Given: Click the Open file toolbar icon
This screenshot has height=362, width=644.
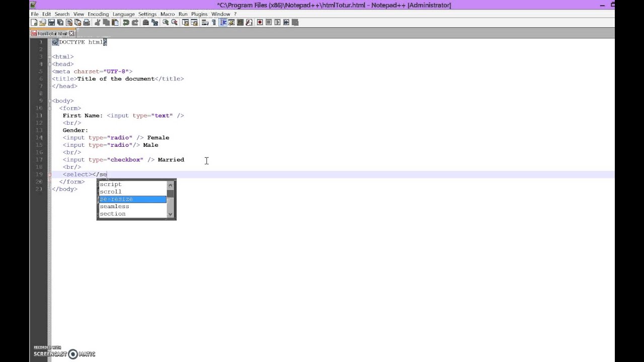Looking at the screenshot, I should click(43, 22).
